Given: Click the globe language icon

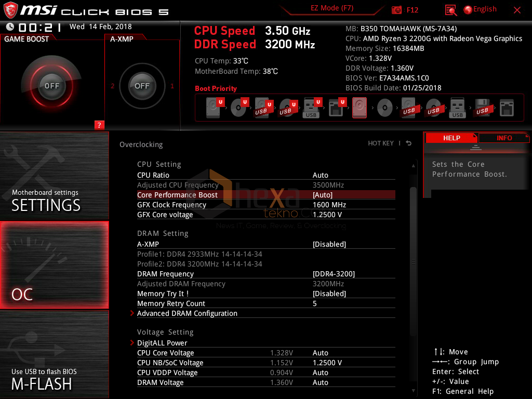Looking at the screenshot, I should tap(468, 10).
